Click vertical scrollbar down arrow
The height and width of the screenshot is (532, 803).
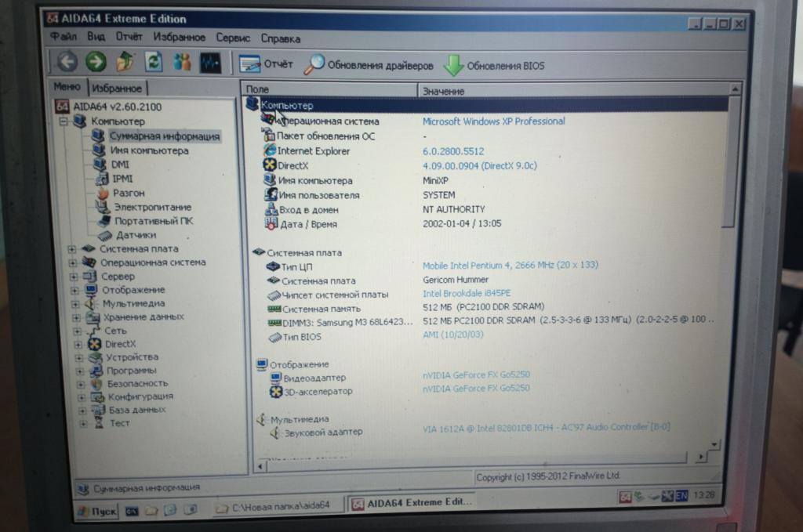(x=714, y=444)
